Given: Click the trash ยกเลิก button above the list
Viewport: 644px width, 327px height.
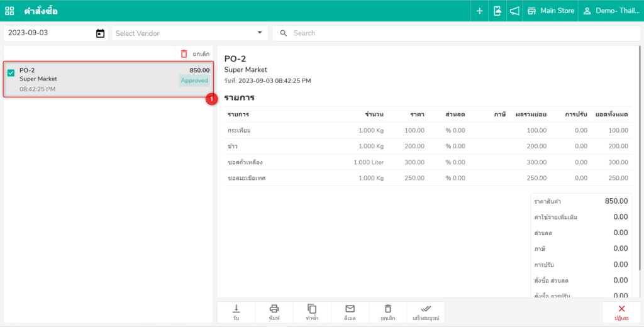Looking at the screenshot, I should (195, 54).
